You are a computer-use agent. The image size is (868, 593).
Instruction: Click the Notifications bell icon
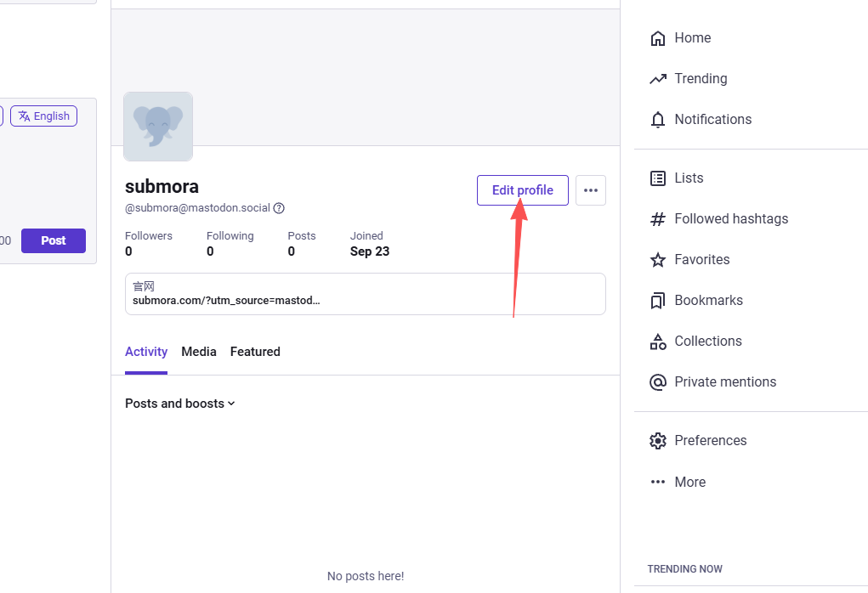pyautogui.click(x=658, y=120)
